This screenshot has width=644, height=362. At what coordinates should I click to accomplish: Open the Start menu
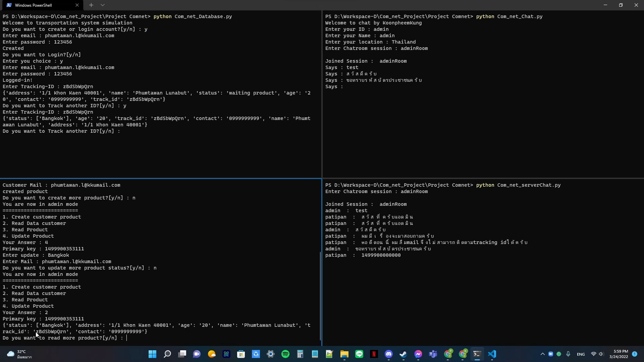152,354
